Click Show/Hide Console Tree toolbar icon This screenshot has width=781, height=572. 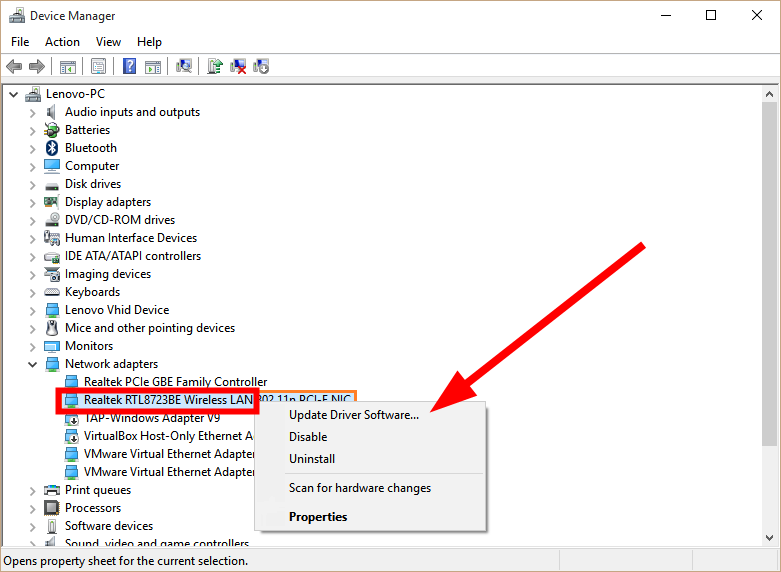pos(68,66)
